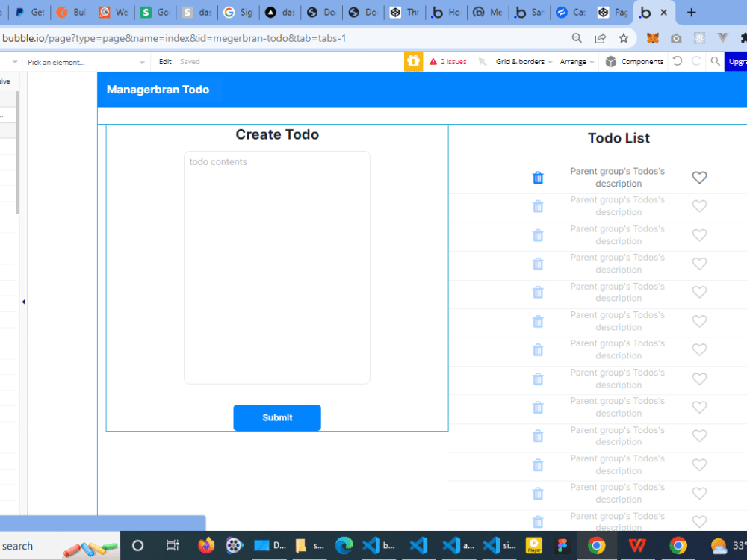Screen dimensions: 747x560
Task: Open the WPS Office taskbar icon
Action: 637,545
